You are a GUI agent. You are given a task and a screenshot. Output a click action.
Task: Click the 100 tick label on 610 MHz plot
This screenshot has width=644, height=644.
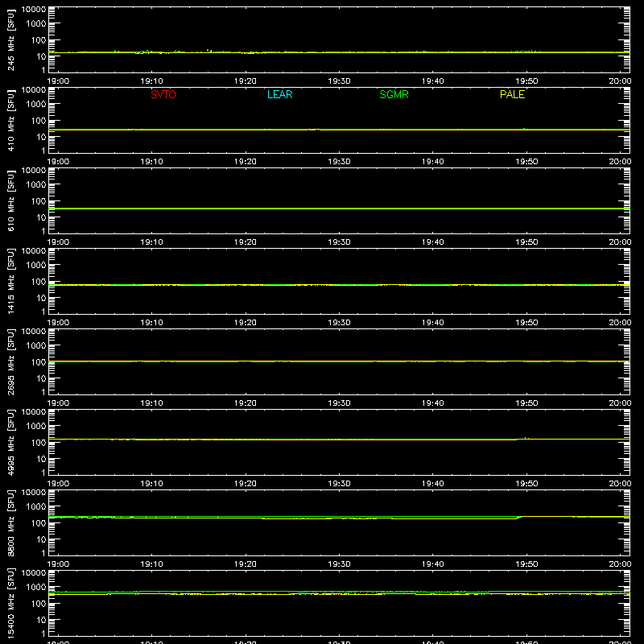pyautogui.click(x=39, y=201)
